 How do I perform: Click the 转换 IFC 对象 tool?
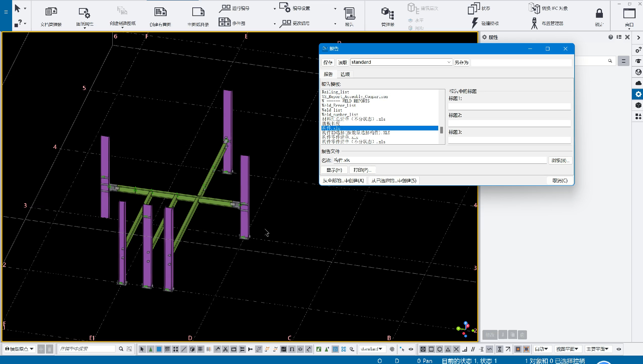pos(548,8)
